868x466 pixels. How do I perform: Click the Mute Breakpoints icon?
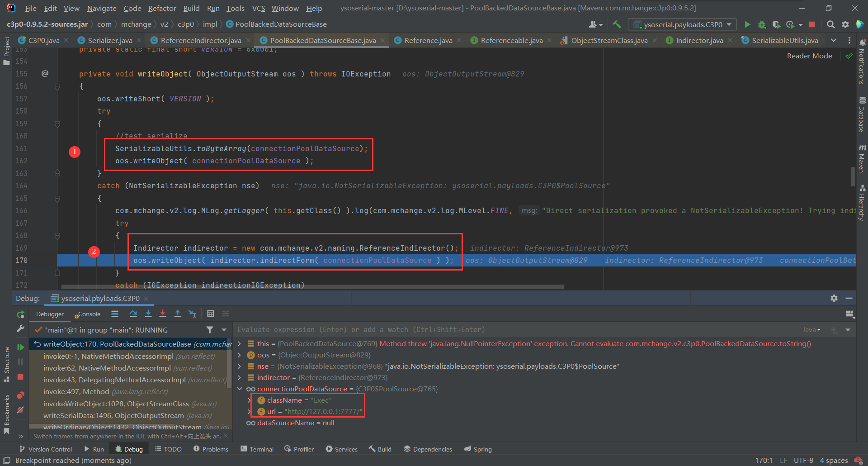click(x=20, y=410)
